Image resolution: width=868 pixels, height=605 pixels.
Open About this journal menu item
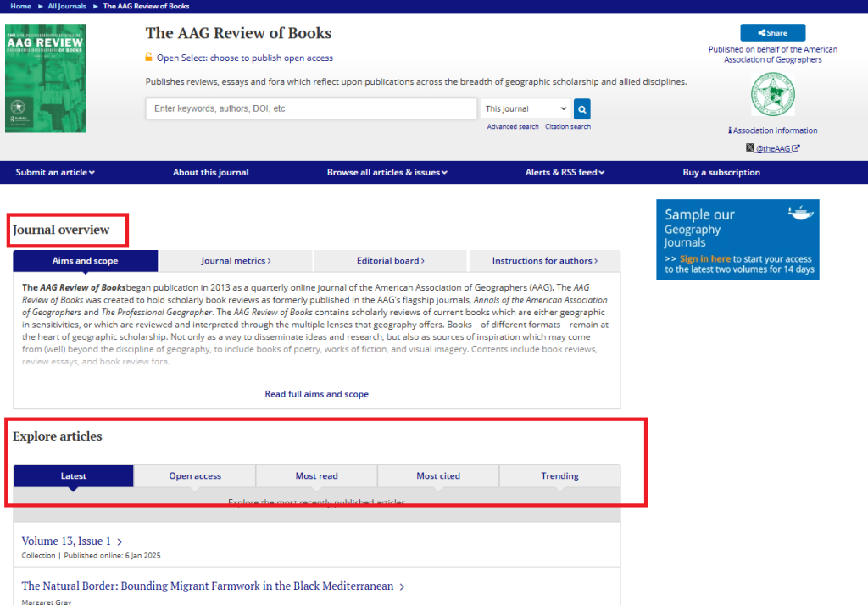pos(211,172)
